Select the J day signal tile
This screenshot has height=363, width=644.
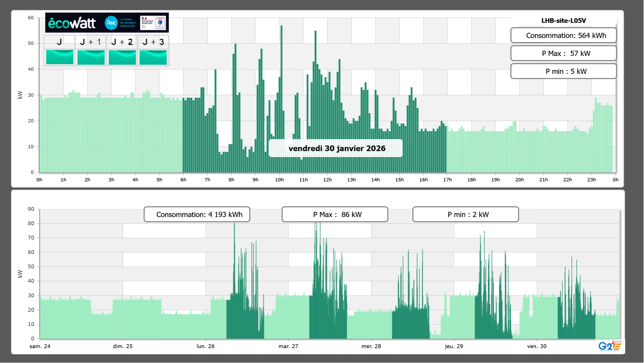coord(60,57)
